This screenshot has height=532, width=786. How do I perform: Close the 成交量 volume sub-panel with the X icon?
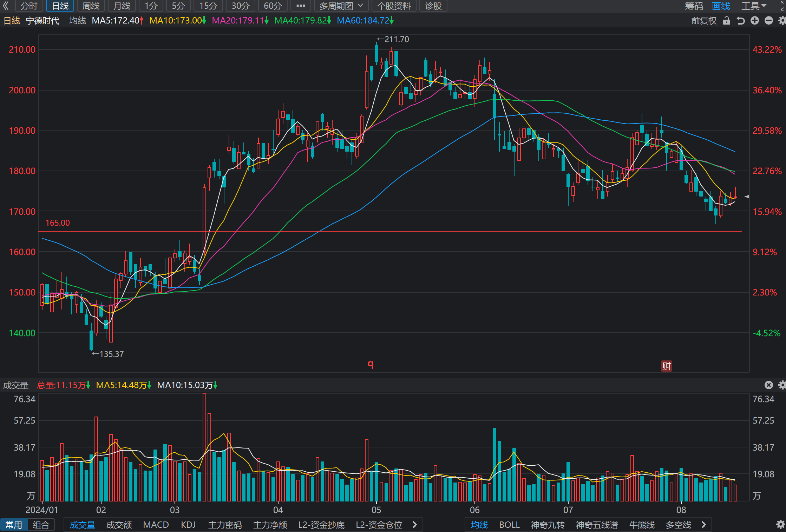[769, 385]
